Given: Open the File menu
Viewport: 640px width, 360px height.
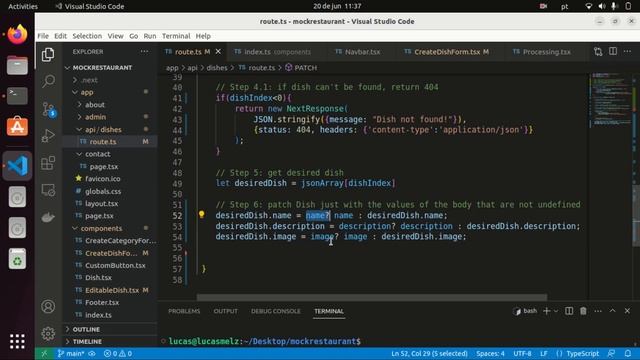Looking at the screenshot, I should [43, 36].
